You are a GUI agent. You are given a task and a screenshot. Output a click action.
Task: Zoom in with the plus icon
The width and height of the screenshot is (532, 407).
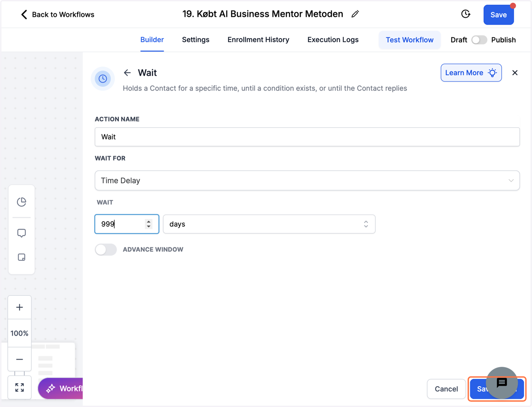(x=20, y=307)
